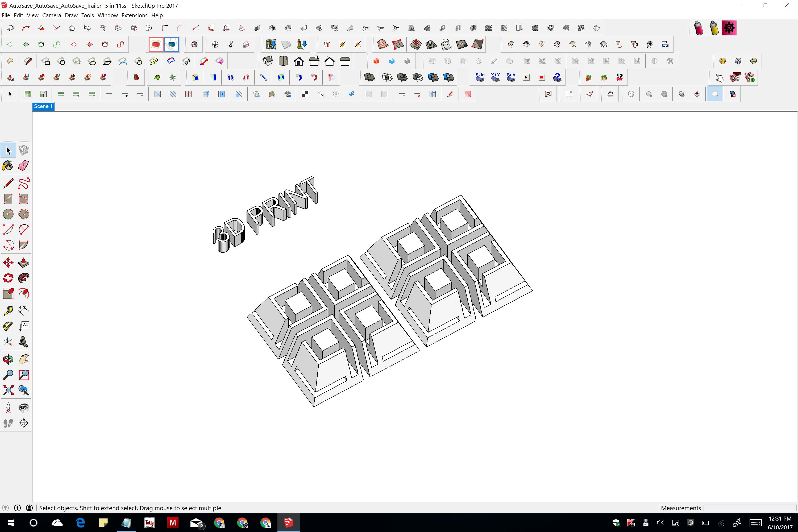Viewport: 798px width, 532px height.
Task: Select the Look Around eye tool
Action: (24, 408)
